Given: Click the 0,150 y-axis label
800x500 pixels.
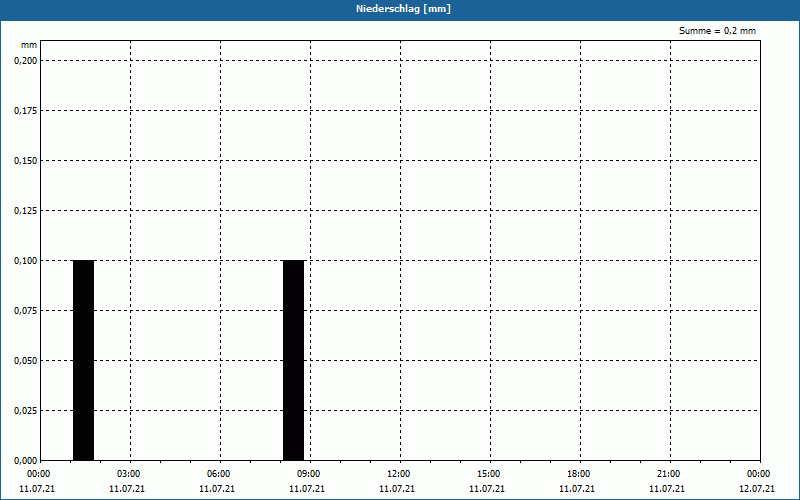Looking at the screenshot, I should point(26,161).
